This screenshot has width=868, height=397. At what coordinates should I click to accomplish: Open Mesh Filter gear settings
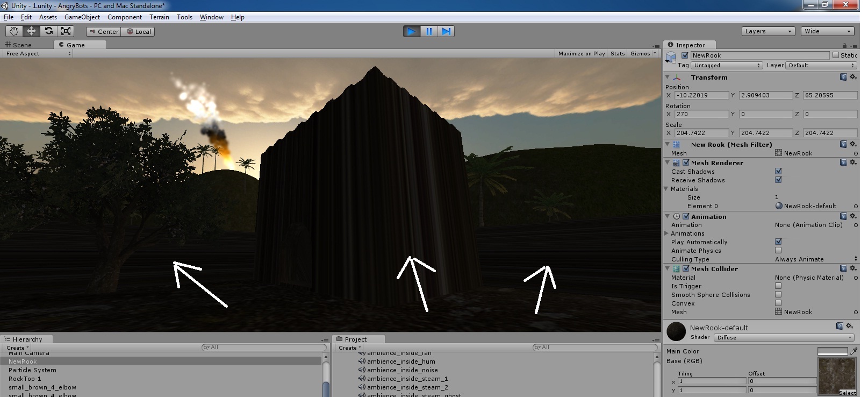click(853, 144)
